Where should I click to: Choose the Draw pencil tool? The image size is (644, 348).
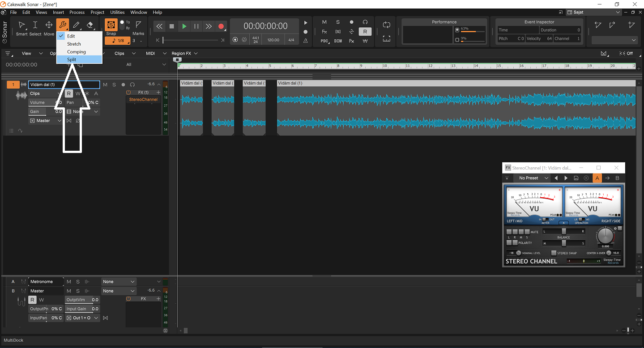76,25
